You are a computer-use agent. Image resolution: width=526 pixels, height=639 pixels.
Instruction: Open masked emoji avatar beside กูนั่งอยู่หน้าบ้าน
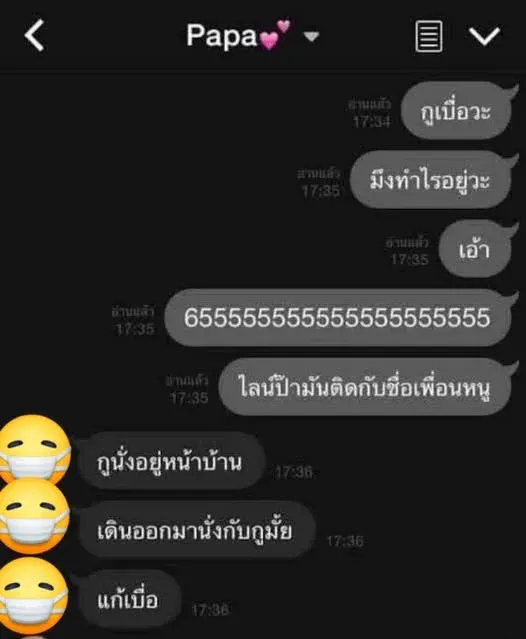(x=35, y=450)
